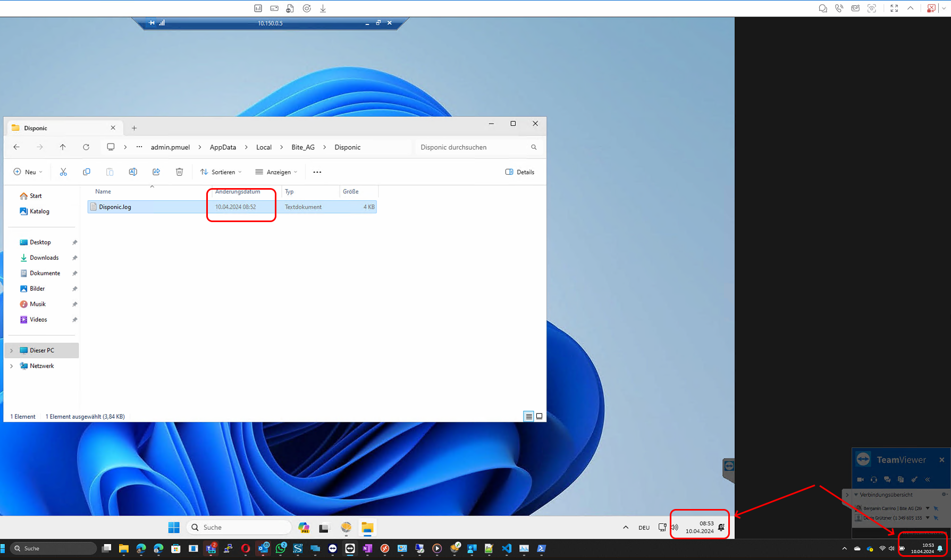Viewport: 951px width, 560px height.
Task: Click the fullscreen icon in session toolbar
Action: coord(894,8)
